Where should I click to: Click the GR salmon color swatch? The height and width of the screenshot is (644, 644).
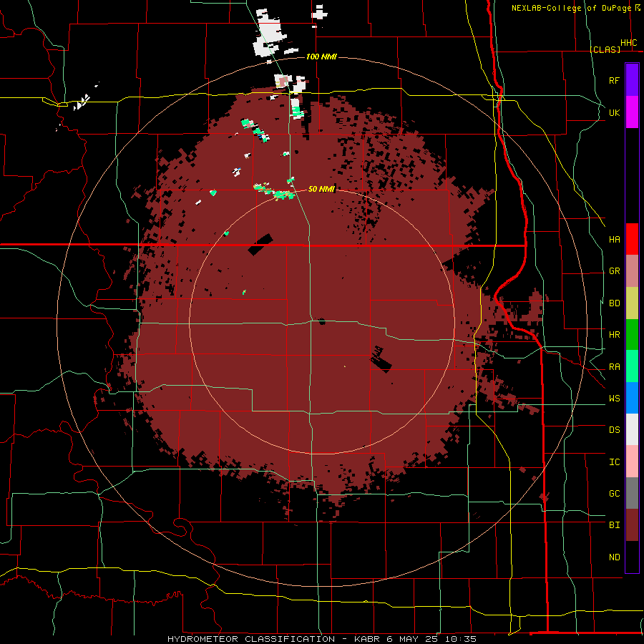[x=632, y=271]
